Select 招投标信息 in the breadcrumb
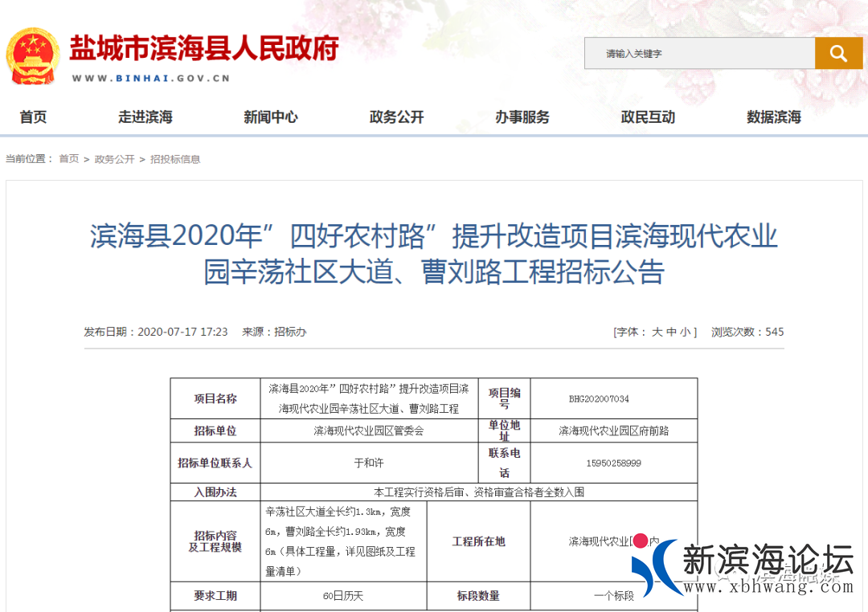 coord(174,159)
